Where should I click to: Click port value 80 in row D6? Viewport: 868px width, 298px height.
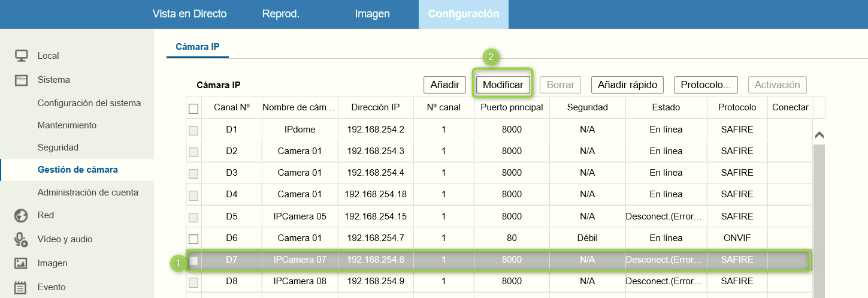pyautogui.click(x=512, y=238)
